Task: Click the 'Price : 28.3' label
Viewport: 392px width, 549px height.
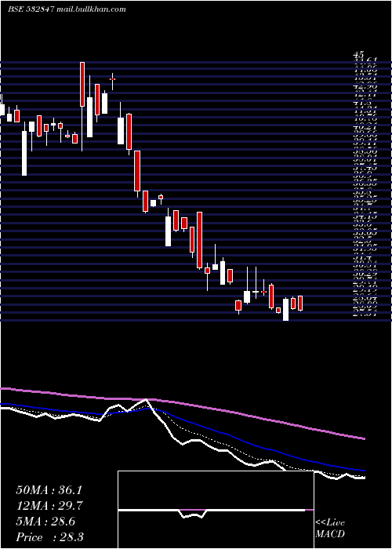Action: point(49,537)
